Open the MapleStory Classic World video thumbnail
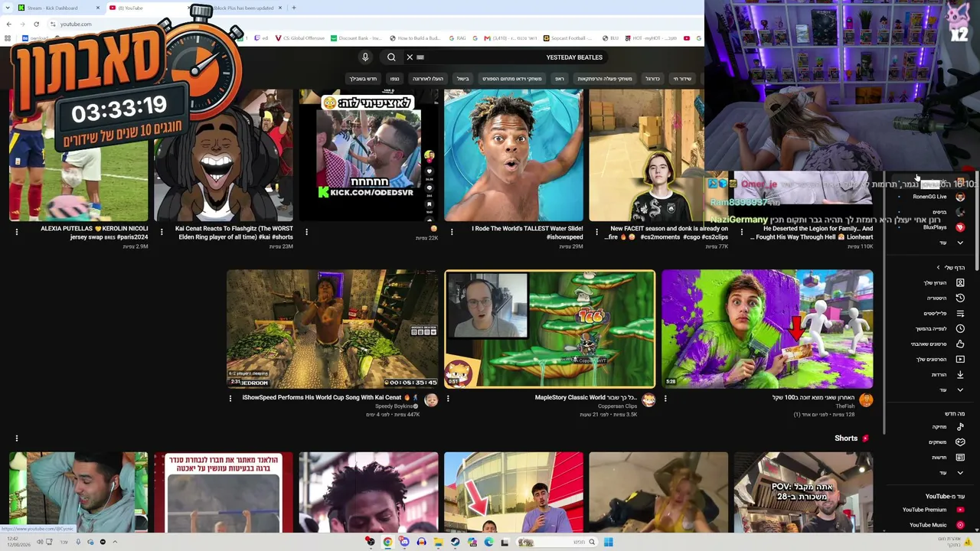 tap(550, 329)
